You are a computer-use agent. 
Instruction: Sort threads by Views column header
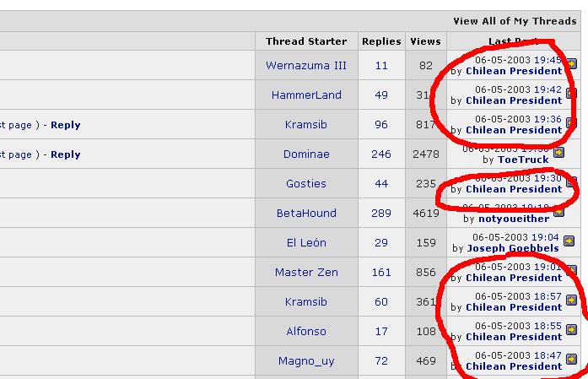click(x=425, y=41)
